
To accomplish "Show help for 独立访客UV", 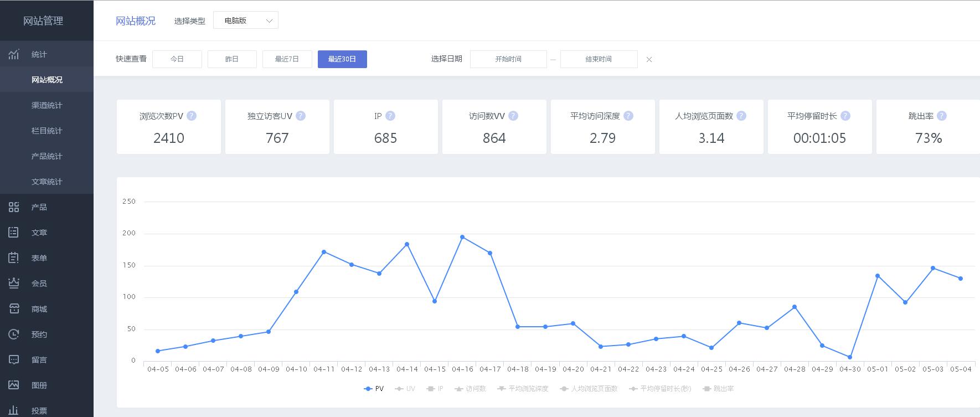I will pyautogui.click(x=301, y=116).
